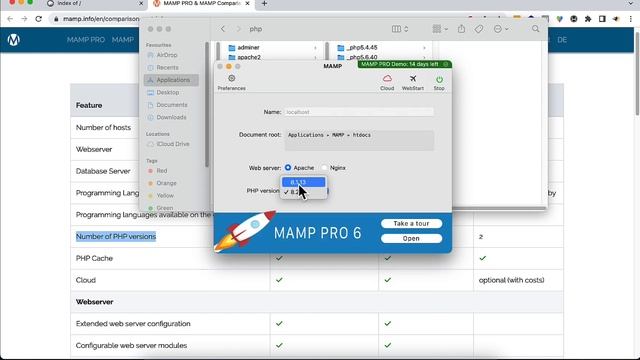Select the Nginx radio button

324,168
